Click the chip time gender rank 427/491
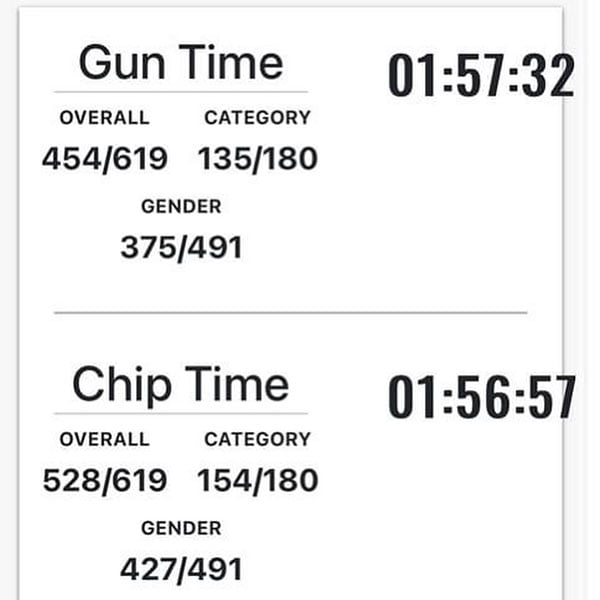 point(181,570)
